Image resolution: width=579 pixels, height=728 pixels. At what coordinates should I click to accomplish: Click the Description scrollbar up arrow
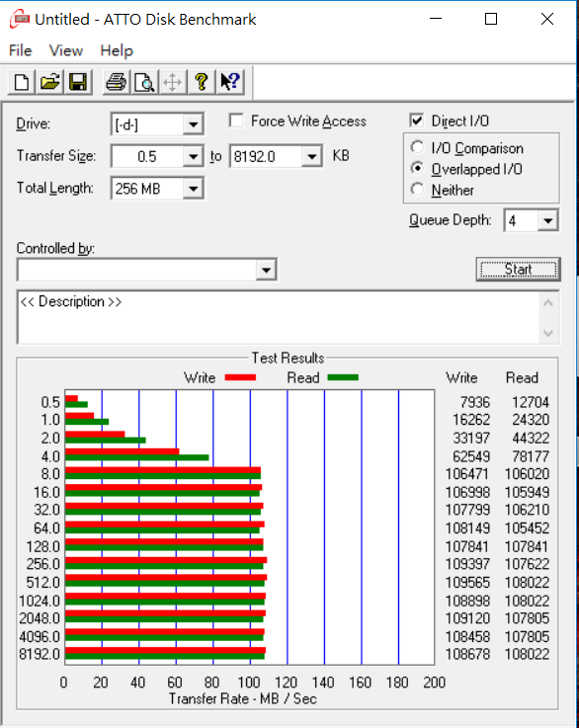(x=548, y=303)
